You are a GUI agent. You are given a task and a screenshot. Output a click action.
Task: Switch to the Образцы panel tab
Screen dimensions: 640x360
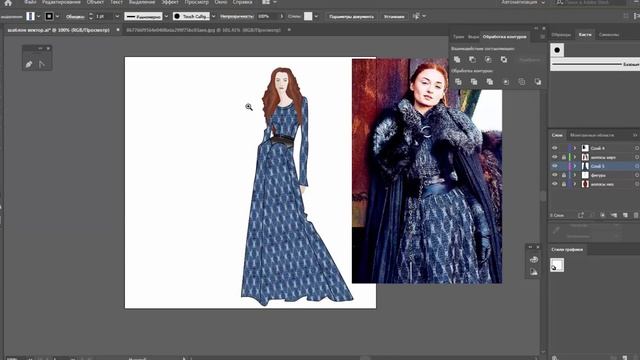click(x=561, y=35)
